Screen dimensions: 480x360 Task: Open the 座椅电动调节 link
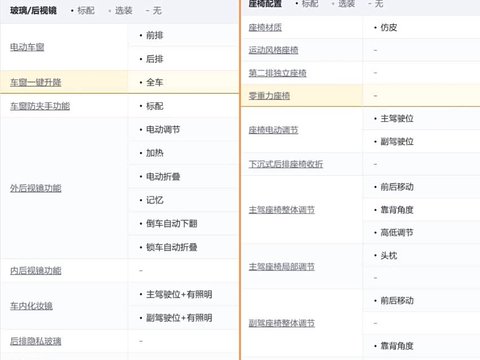pos(273,130)
